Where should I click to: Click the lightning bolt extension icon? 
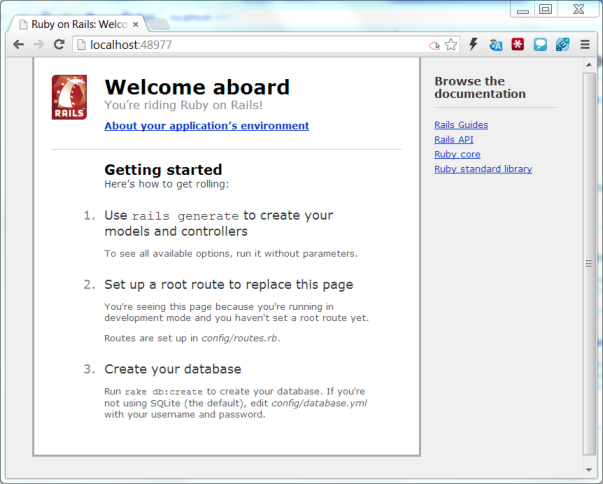pos(474,45)
